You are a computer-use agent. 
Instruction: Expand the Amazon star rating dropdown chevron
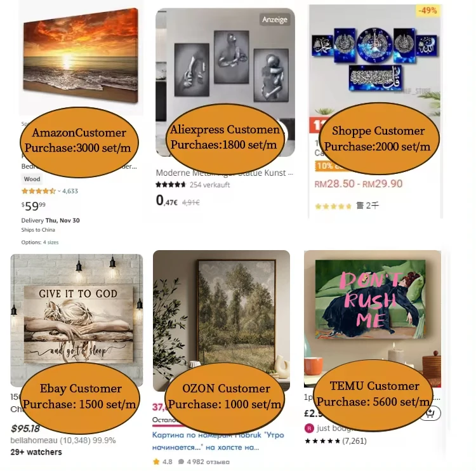(x=59, y=191)
